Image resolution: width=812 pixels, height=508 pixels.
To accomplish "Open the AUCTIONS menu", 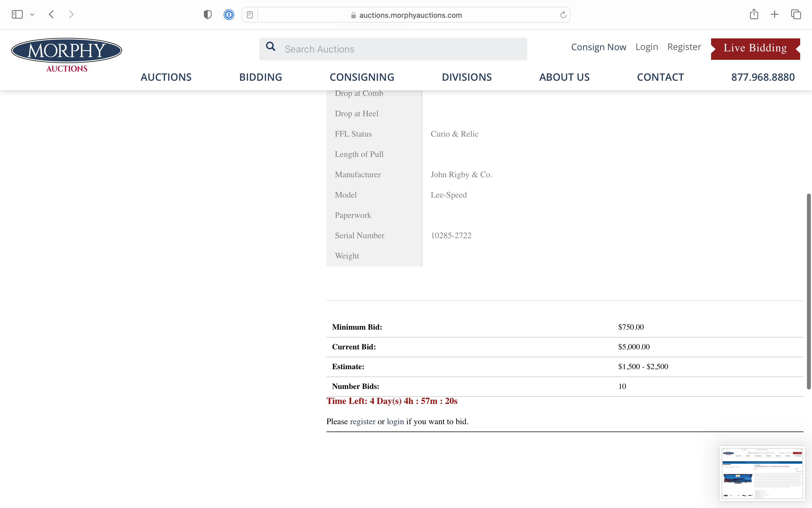I will tap(166, 77).
